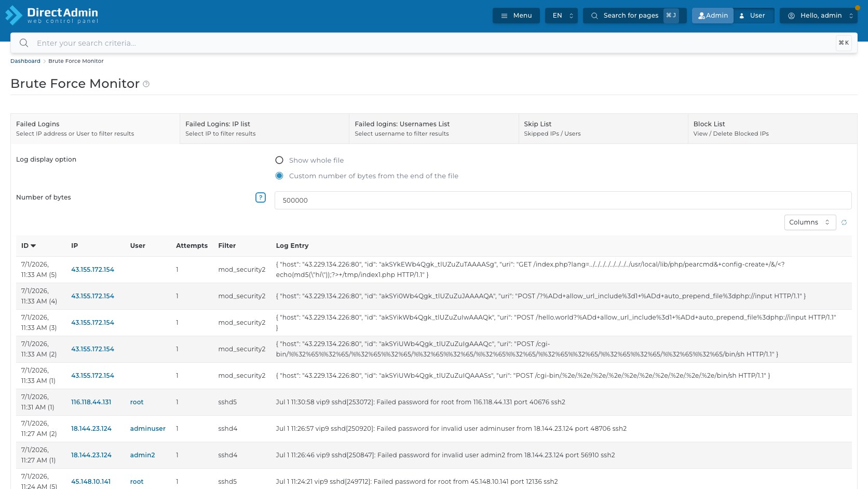
Task: Sort by Filter column header
Action: pyautogui.click(x=227, y=246)
